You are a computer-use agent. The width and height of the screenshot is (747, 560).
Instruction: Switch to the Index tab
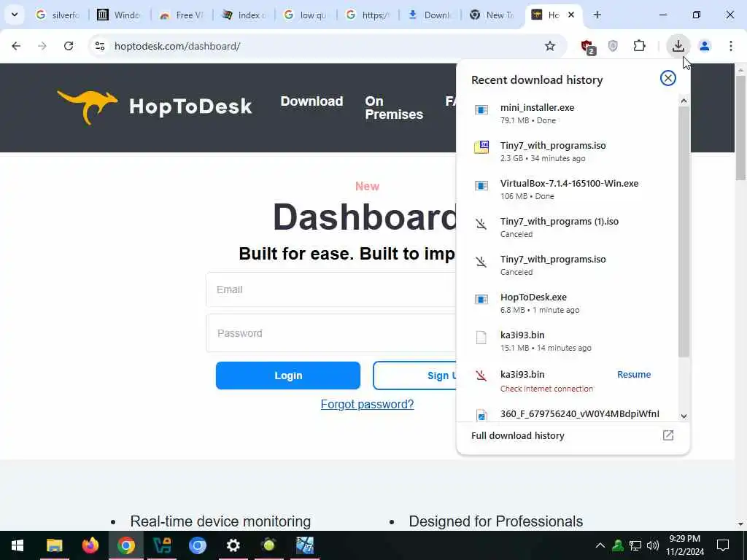(x=243, y=15)
